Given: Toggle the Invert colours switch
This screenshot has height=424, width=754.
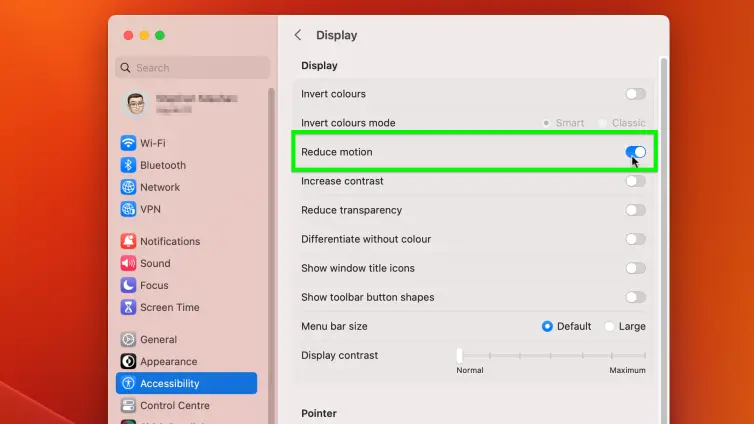Looking at the screenshot, I should pyautogui.click(x=635, y=94).
